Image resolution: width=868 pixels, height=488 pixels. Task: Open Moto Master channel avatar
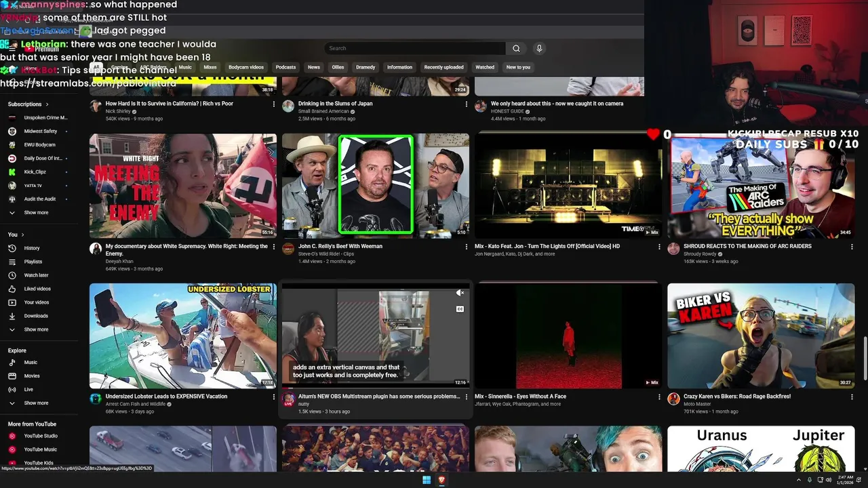673,399
